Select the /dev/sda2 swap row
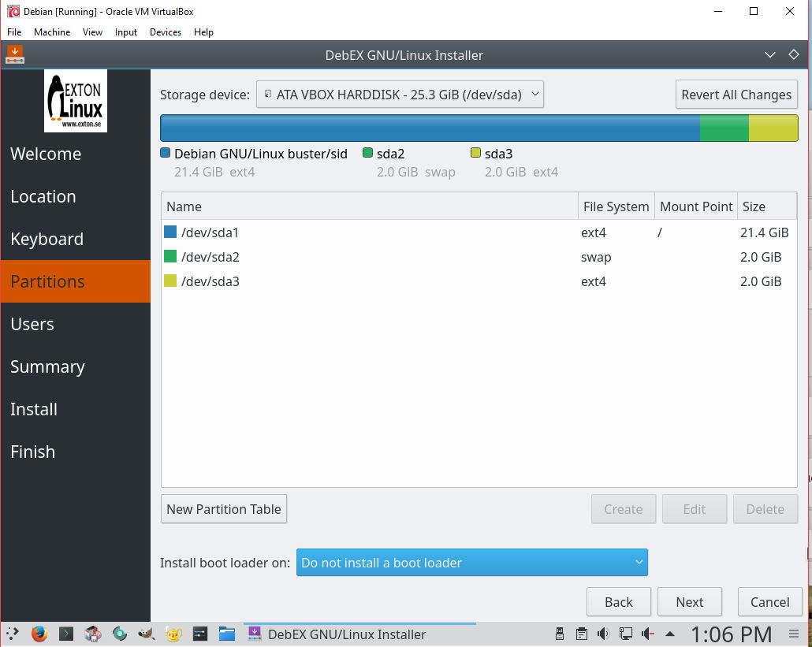Image resolution: width=812 pixels, height=647 pixels. [479, 257]
